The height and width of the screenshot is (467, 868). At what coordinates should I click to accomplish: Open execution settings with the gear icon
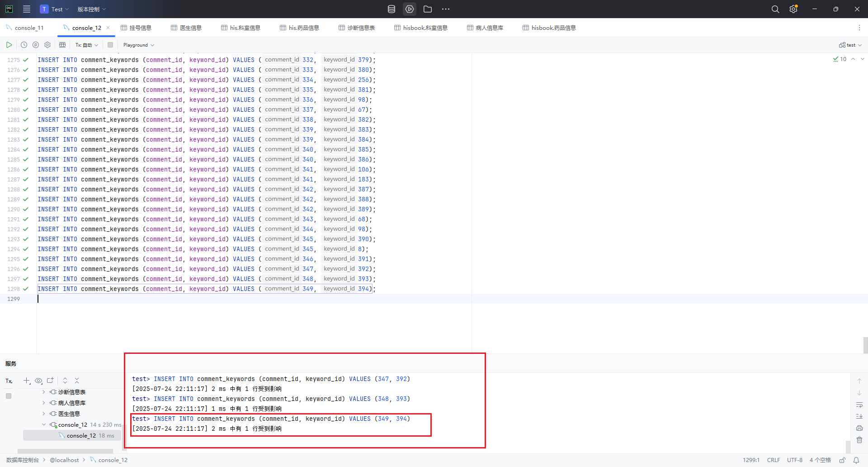47,45
